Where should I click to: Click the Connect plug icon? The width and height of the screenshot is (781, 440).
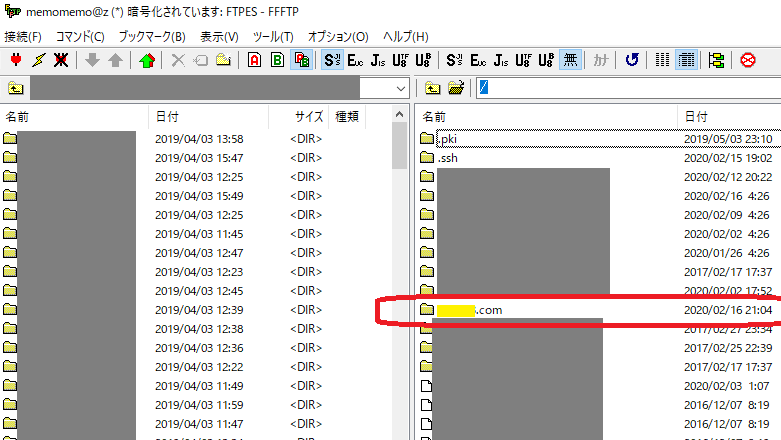pos(15,60)
